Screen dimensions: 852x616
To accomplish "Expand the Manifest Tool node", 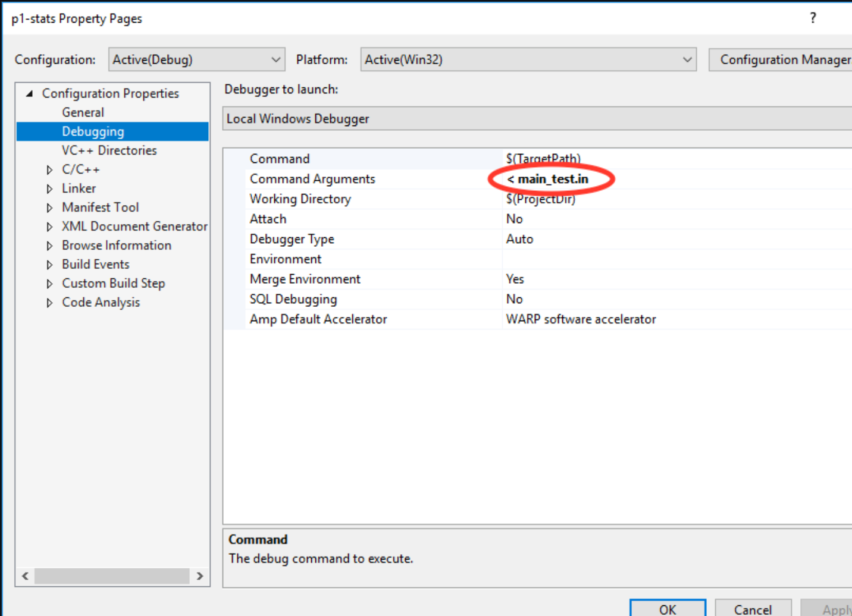I will pyautogui.click(x=49, y=208).
